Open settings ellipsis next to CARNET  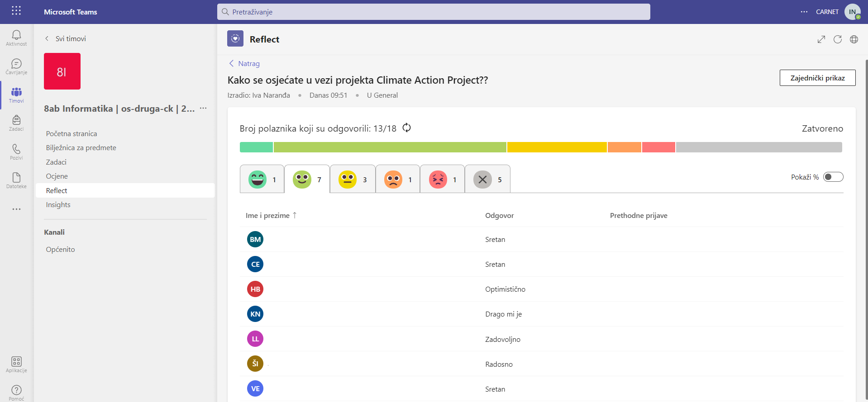(x=804, y=12)
